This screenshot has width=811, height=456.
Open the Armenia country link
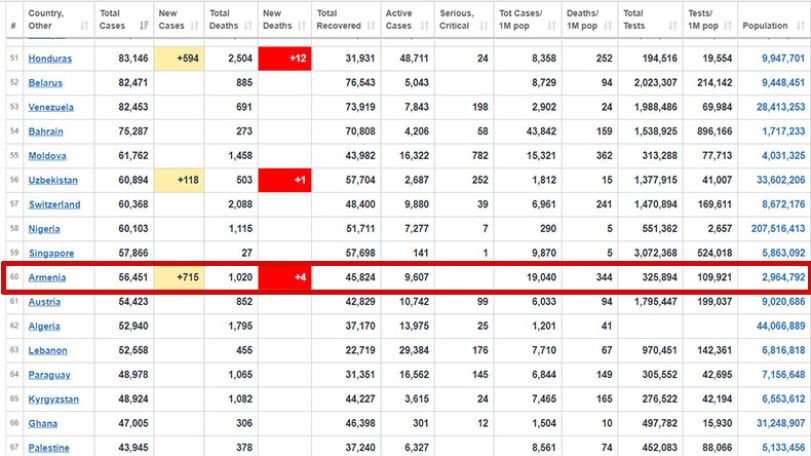coord(47,278)
